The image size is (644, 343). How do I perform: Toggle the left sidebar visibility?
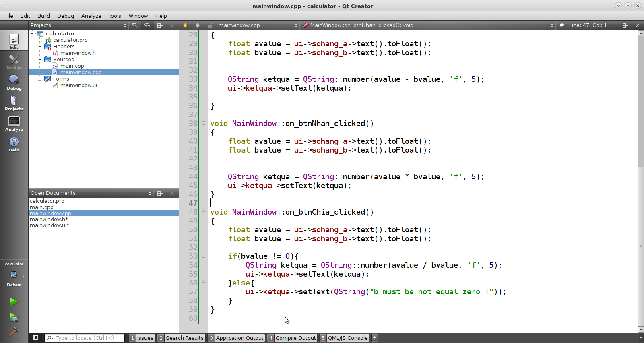(35, 338)
